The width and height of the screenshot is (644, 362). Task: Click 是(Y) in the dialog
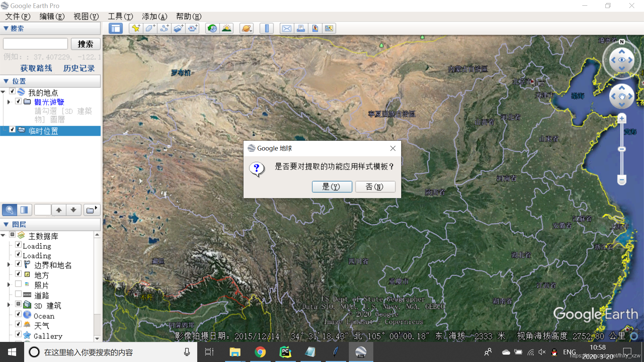(x=332, y=187)
